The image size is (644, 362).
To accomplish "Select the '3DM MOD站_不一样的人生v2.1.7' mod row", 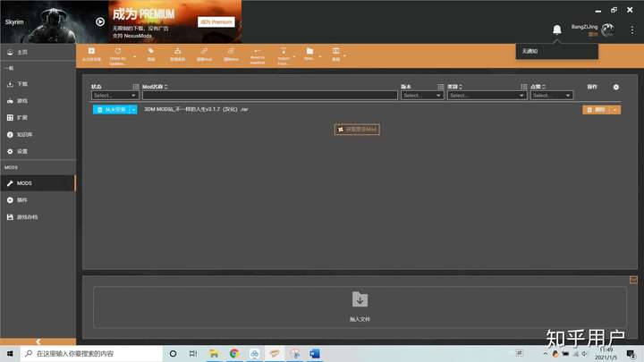I will (357, 110).
